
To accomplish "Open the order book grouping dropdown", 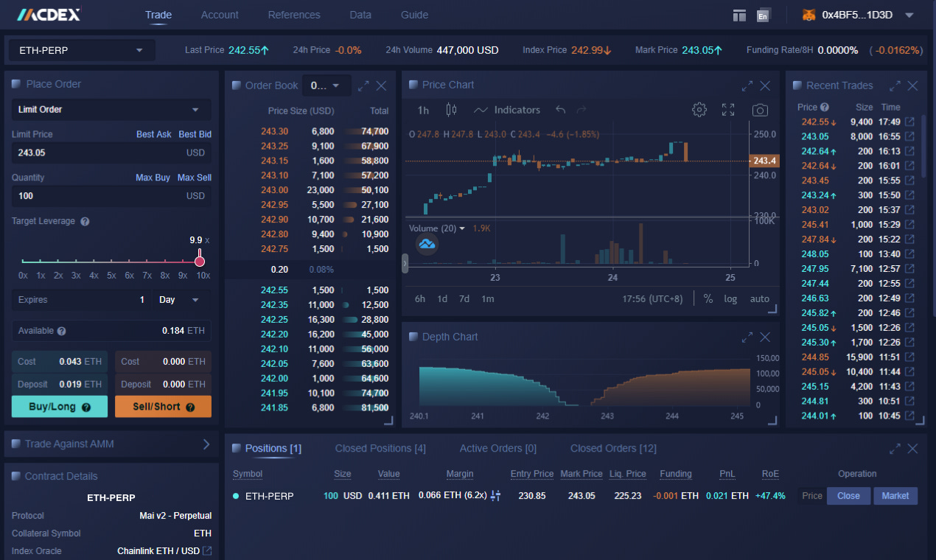I will coord(326,85).
